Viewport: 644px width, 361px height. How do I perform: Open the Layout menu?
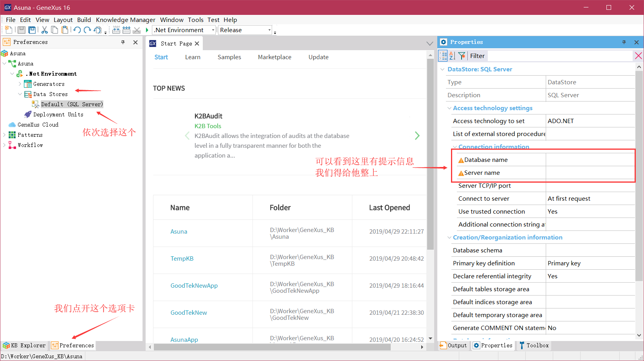[63, 20]
